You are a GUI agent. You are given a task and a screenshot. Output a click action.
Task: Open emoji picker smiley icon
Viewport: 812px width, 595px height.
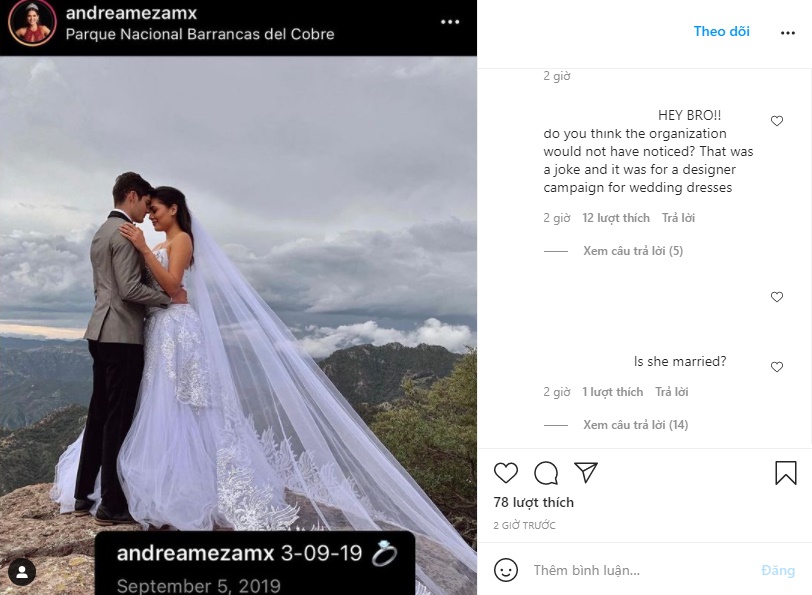pos(505,570)
